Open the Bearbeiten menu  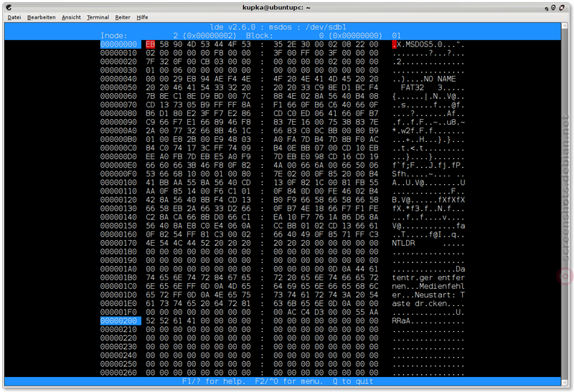[x=42, y=17]
